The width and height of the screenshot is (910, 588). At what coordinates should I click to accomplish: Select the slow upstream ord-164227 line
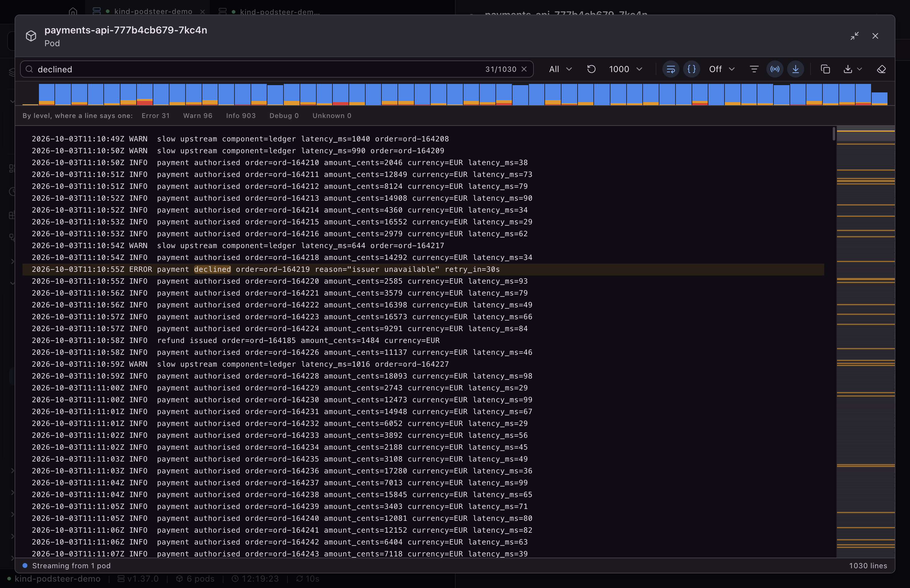pos(423,364)
